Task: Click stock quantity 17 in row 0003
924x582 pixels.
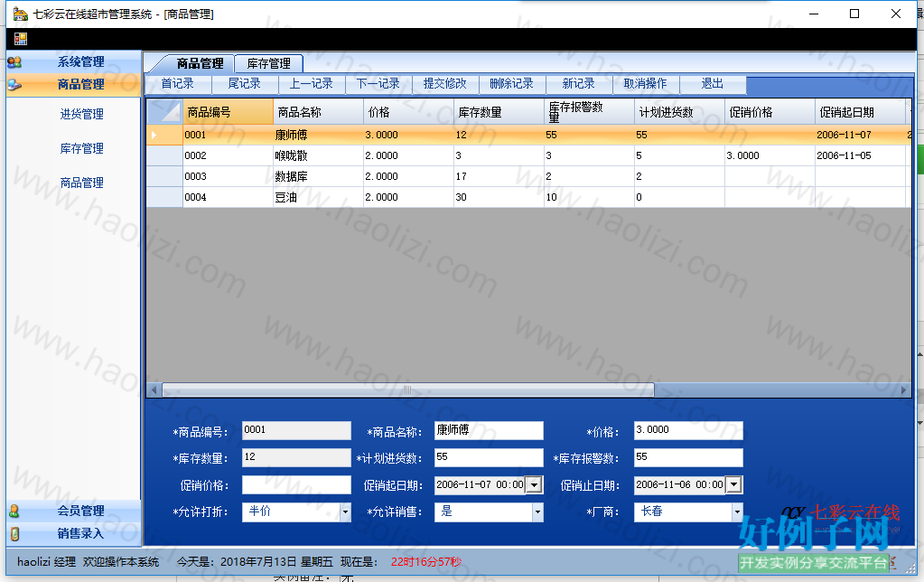Action: (499, 176)
